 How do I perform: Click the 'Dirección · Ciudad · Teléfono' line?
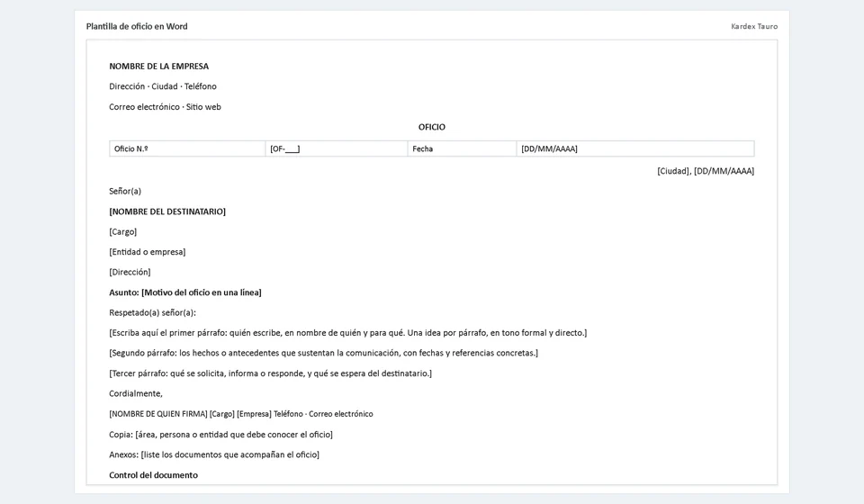tap(163, 86)
